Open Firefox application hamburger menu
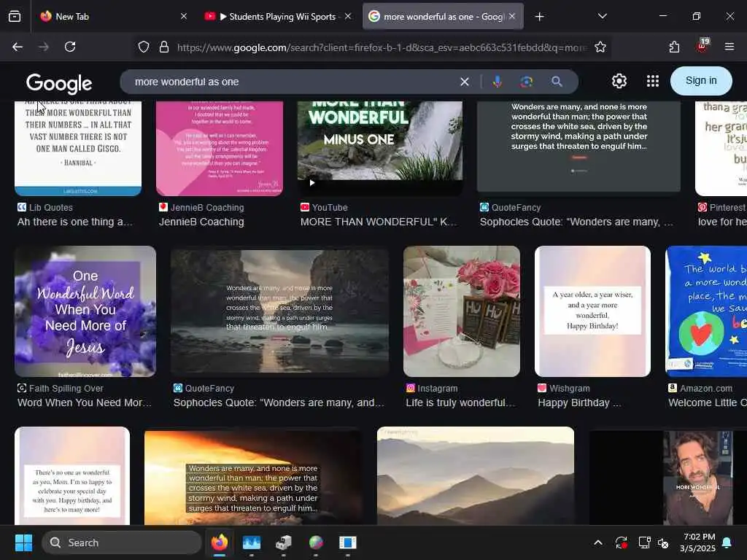This screenshot has height=560, width=747. (x=729, y=47)
